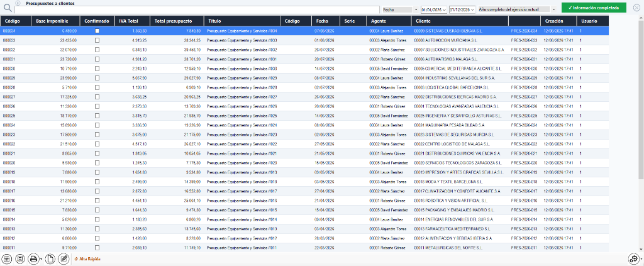This screenshot has width=644, height=266.
Task: Click the first circular toolbar icon at bottom
Action: (x=7, y=258)
